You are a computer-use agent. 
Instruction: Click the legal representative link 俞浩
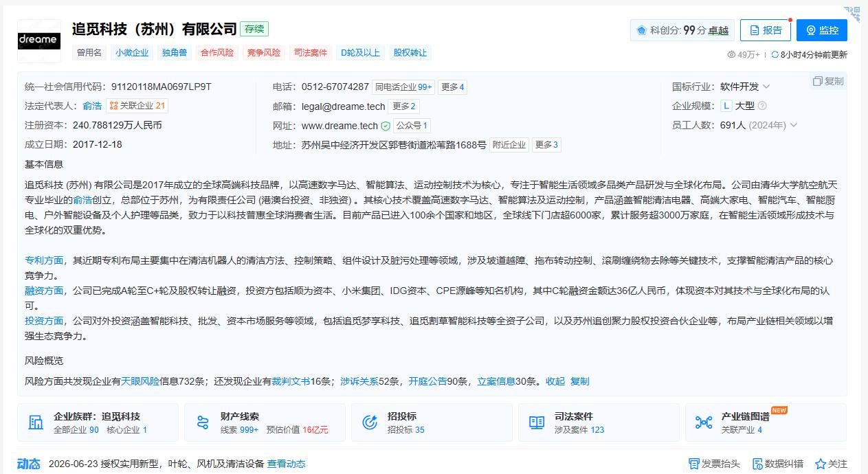tap(92, 106)
